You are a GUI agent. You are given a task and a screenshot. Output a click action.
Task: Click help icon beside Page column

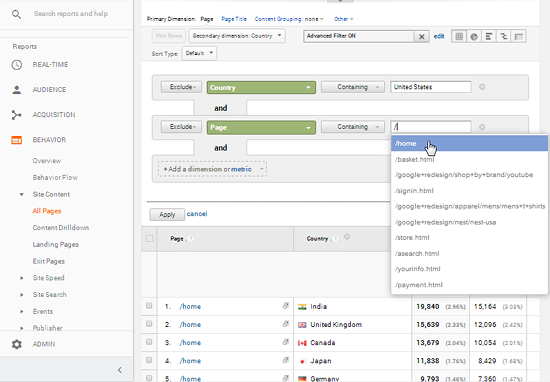pos(190,239)
